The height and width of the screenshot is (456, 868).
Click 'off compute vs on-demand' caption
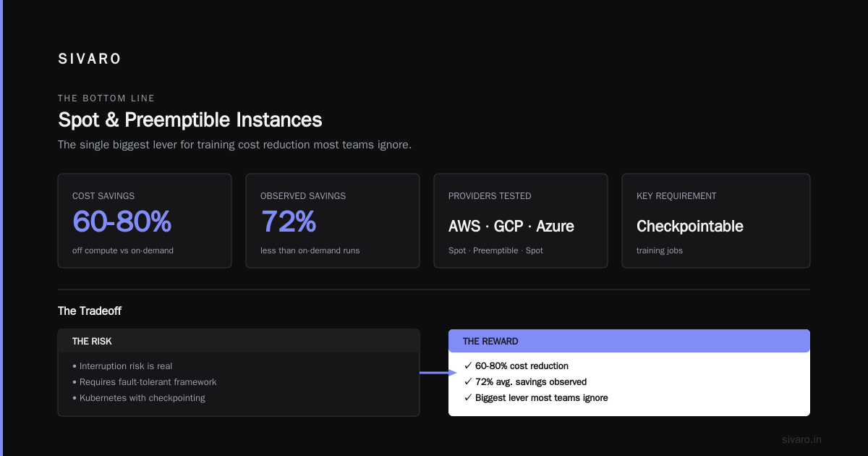pos(123,250)
